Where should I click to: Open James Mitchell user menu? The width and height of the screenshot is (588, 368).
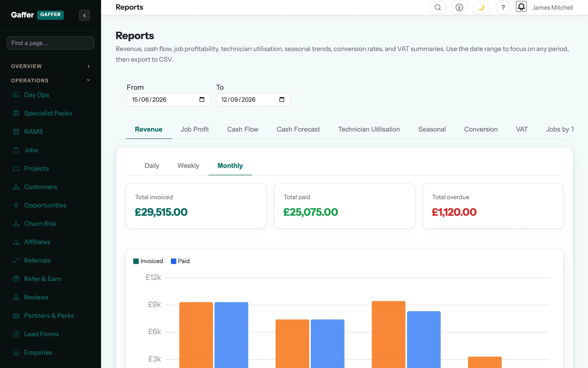[x=553, y=8]
